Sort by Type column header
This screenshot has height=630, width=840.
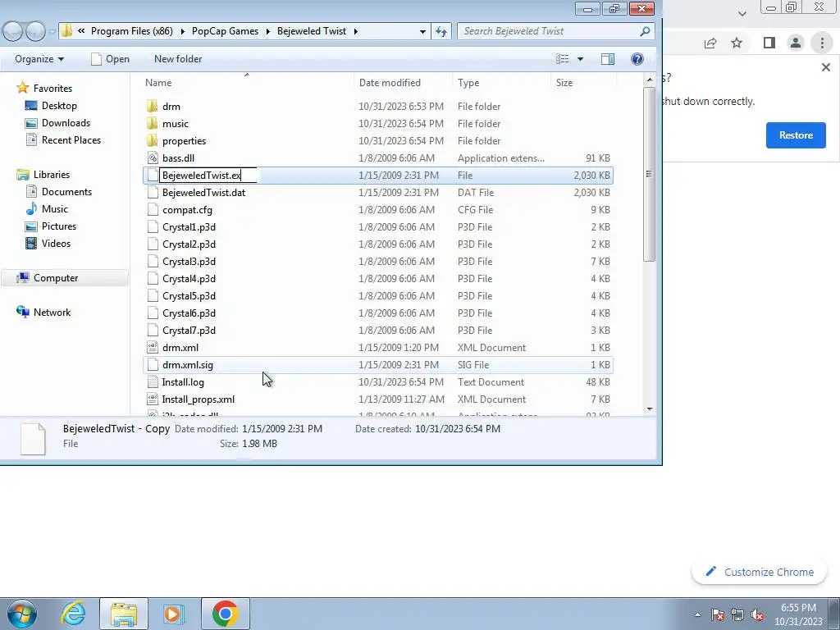[x=501, y=83]
